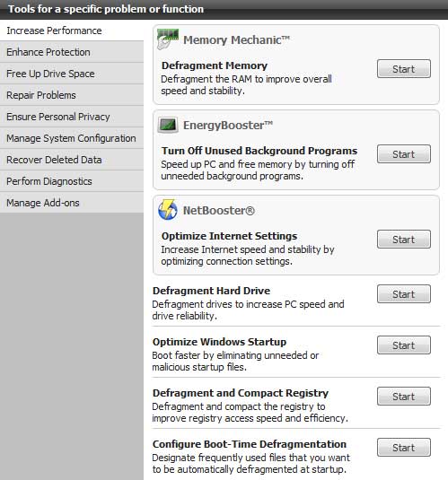448x480 pixels.
Task: Click the Memory Mechanic heading
Action: pyautogui.click(x=236, y=39)
